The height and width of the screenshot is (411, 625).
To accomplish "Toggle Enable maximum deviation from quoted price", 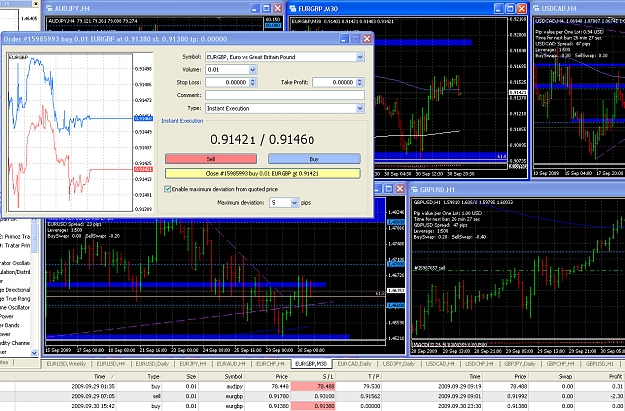I will 168,189.
